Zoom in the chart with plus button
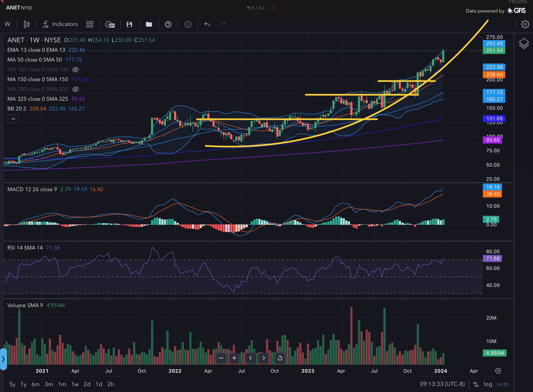 click(x=234, y=358)
